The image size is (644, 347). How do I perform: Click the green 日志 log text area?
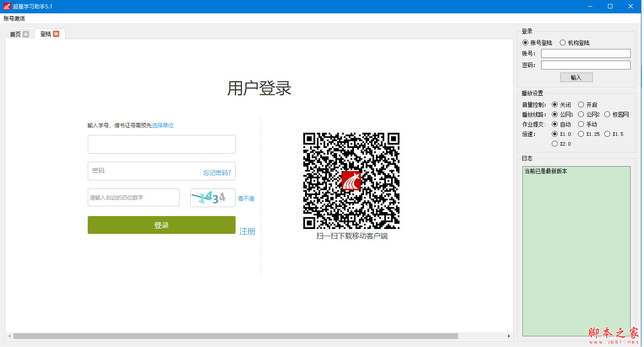coord(576,251)
